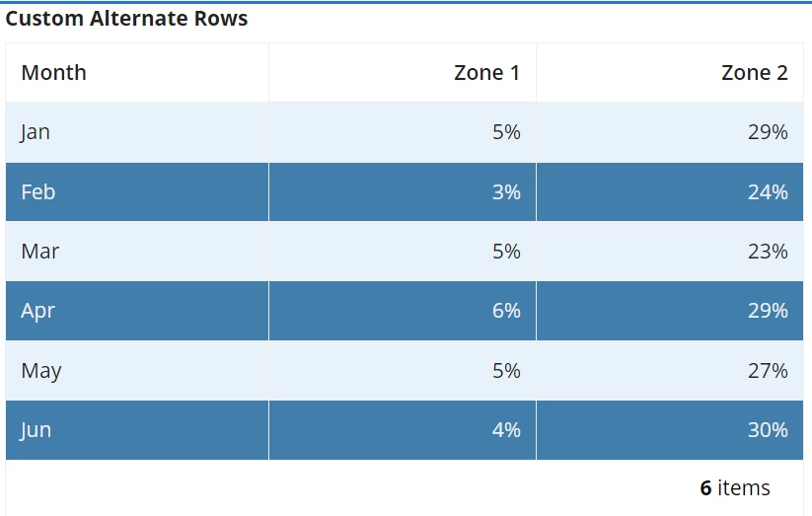Screen dimensions: 812x516
Task: Click the Month column header
Action: click(x=137, y=73)
